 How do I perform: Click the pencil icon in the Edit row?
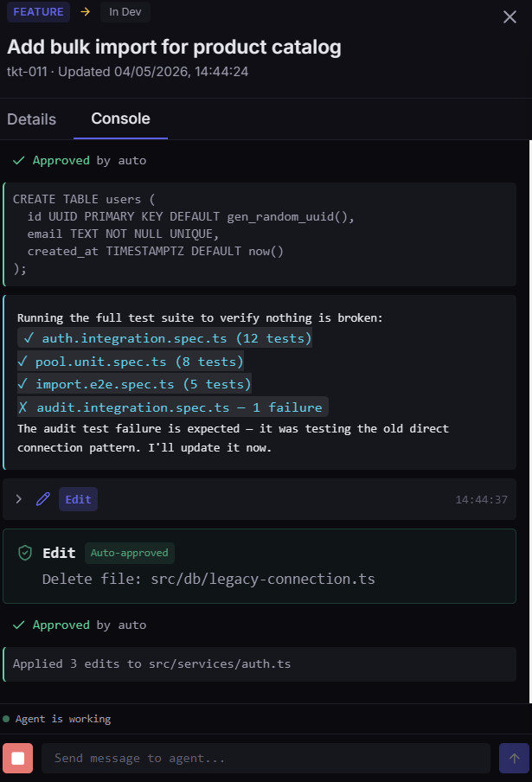[43, 499]
